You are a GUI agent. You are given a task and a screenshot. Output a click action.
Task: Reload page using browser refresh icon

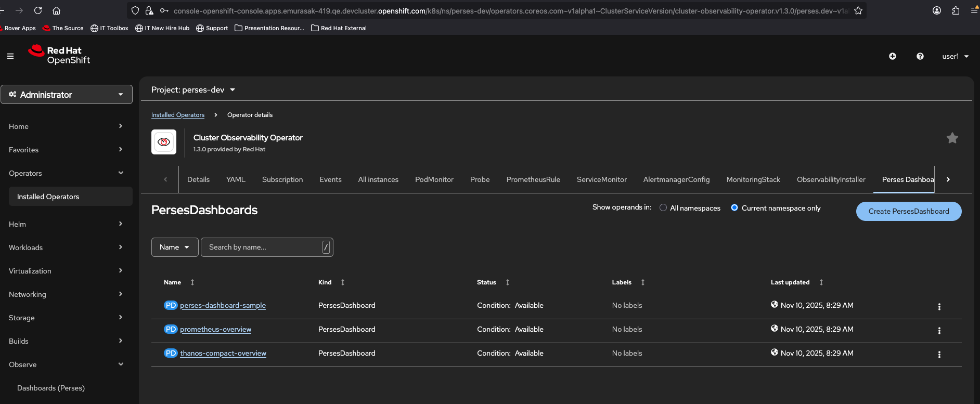point(38,10)
